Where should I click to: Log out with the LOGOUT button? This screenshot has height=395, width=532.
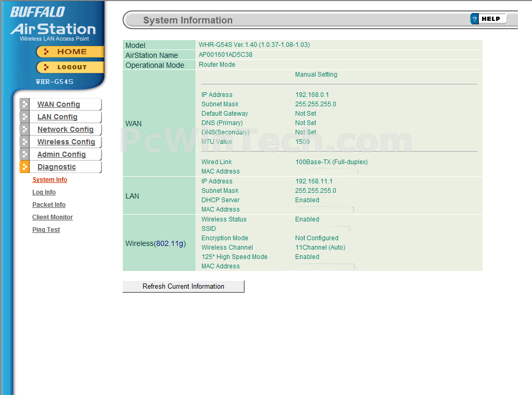point(70,67)
